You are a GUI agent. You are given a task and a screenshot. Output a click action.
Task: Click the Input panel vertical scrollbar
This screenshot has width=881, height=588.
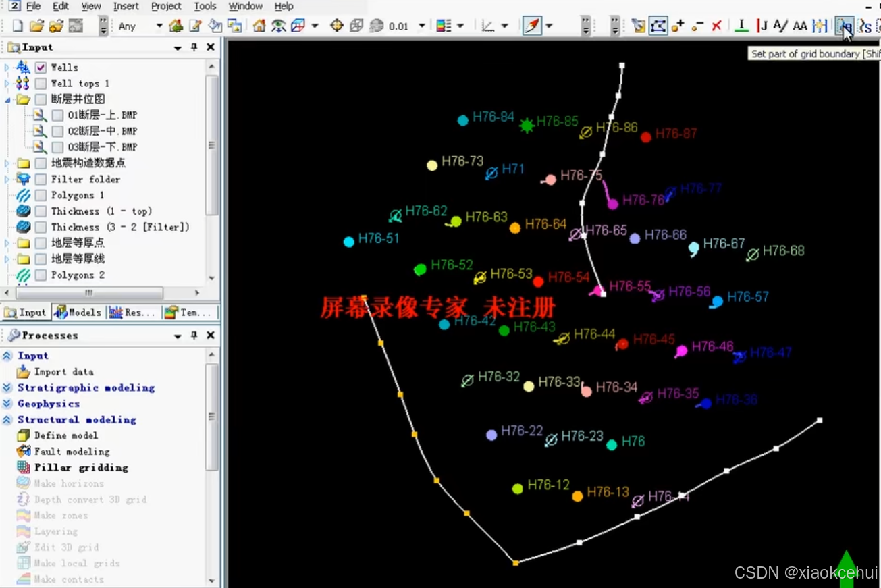coord(212,145)
